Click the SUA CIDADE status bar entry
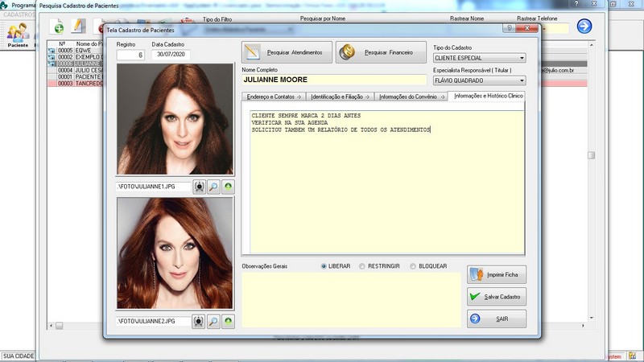Image resolution: width=644 pixels, height=362 pixels. click(19, 356)
